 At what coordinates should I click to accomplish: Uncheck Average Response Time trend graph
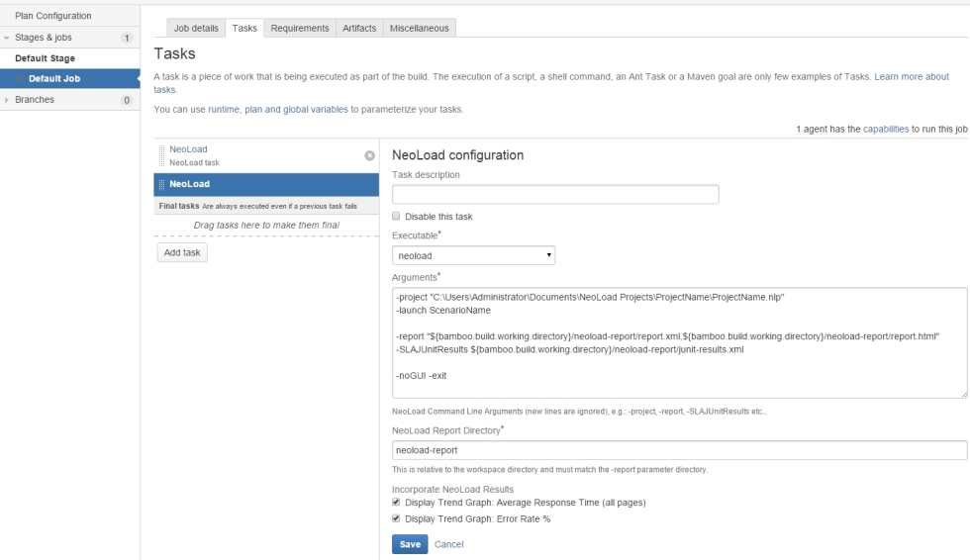(x=396, y=502)
